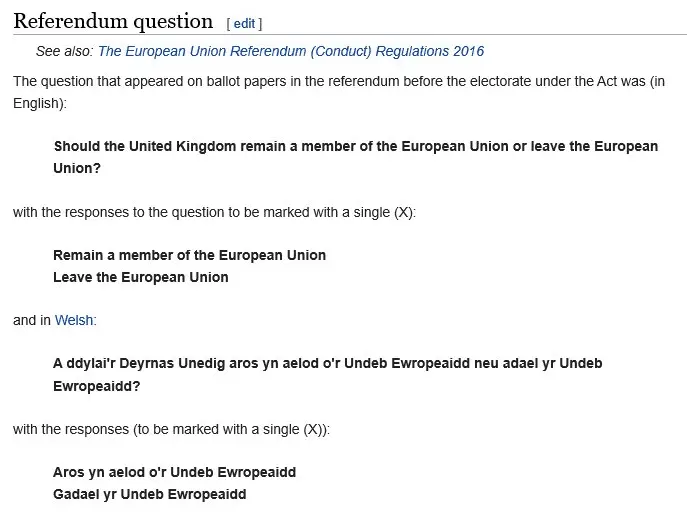687x524 pixels.
Task: Click the edit link beside Referendum question
Action: [x=244, y=23]
